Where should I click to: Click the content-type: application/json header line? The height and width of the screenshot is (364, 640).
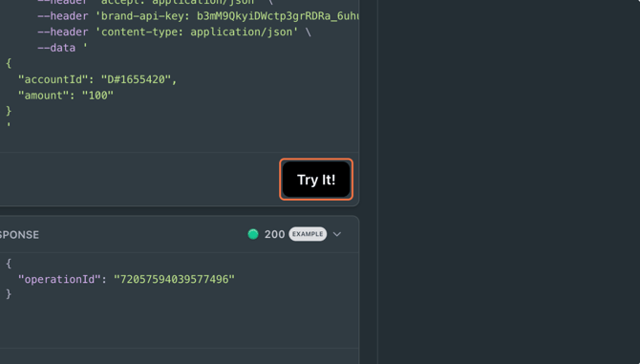pyautogui.click(x=174, y=32)
